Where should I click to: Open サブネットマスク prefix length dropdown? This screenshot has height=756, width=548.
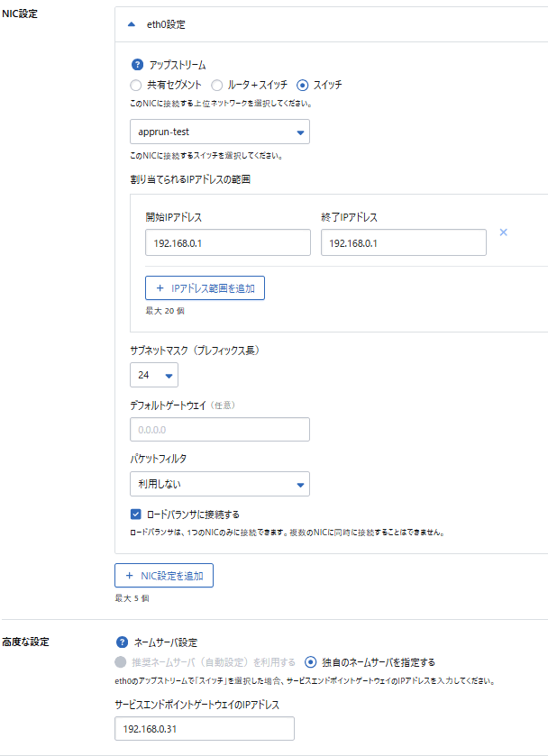(154, 375)
